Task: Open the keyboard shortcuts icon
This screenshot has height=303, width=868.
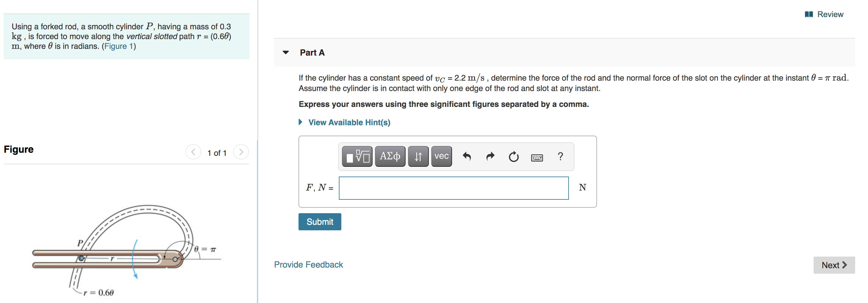Action: coord(536,157)
